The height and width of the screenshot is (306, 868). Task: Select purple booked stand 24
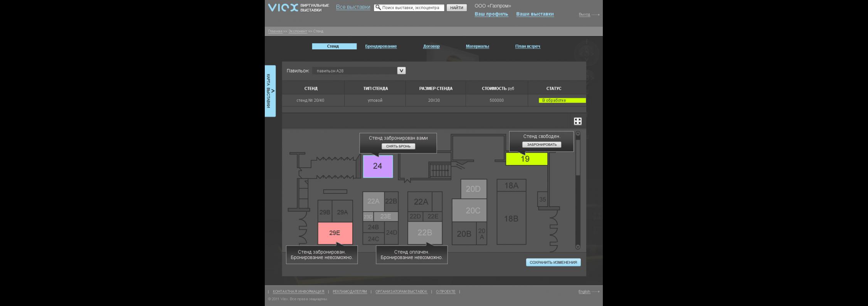click(x=378, y=166)
